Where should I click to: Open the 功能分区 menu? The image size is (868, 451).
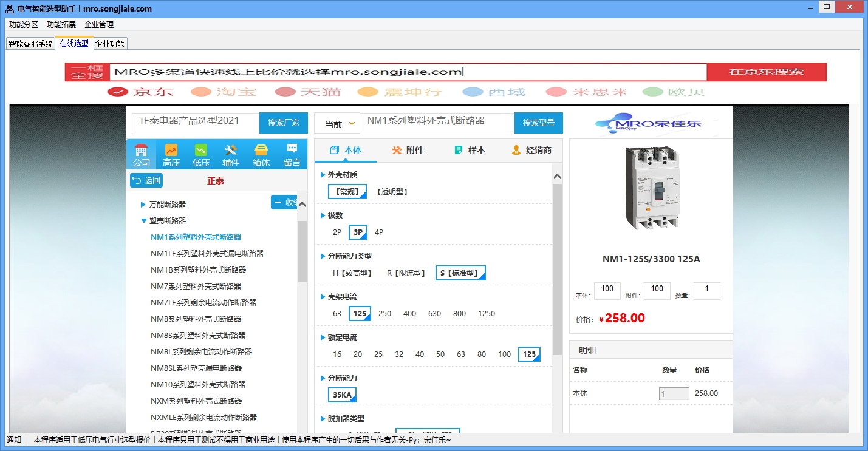click(24, 25)
